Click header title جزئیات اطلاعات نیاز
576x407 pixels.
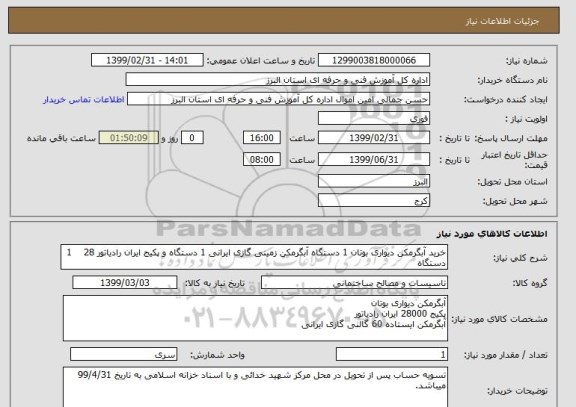[502, 21]
